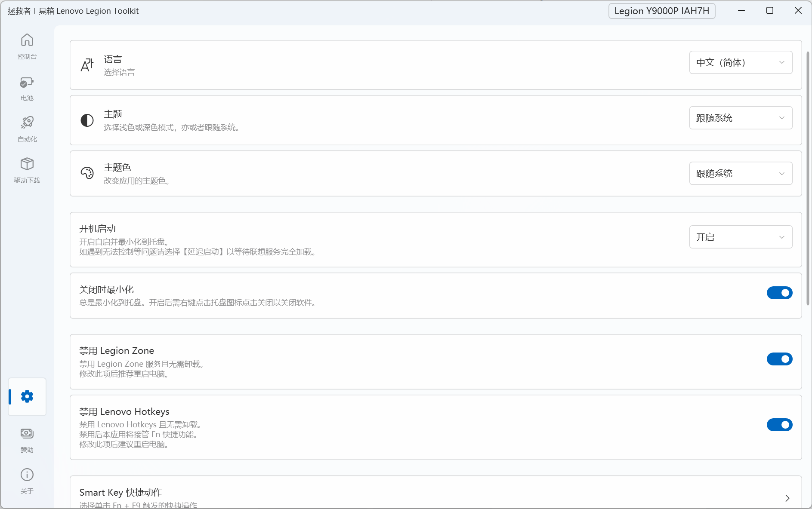Toggle the 关闭时最小化 switch
This screenshot has height=509, width=812.
coord(779,293)
